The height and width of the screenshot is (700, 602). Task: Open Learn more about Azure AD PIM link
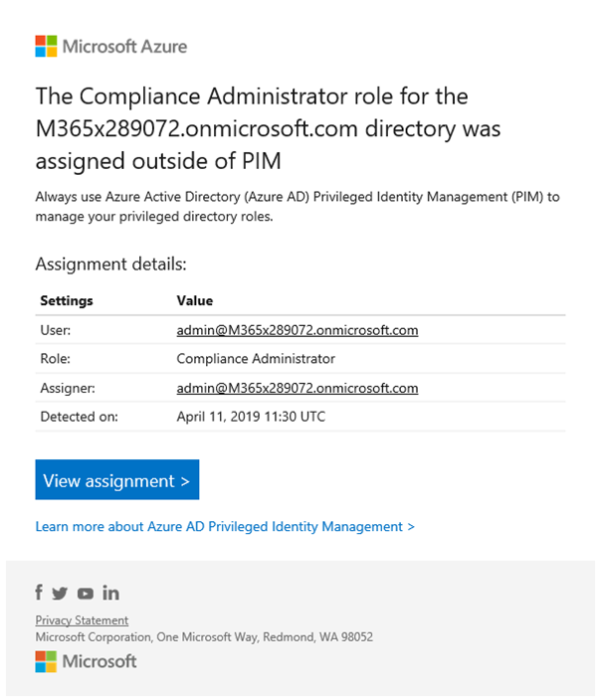(225, 526)
